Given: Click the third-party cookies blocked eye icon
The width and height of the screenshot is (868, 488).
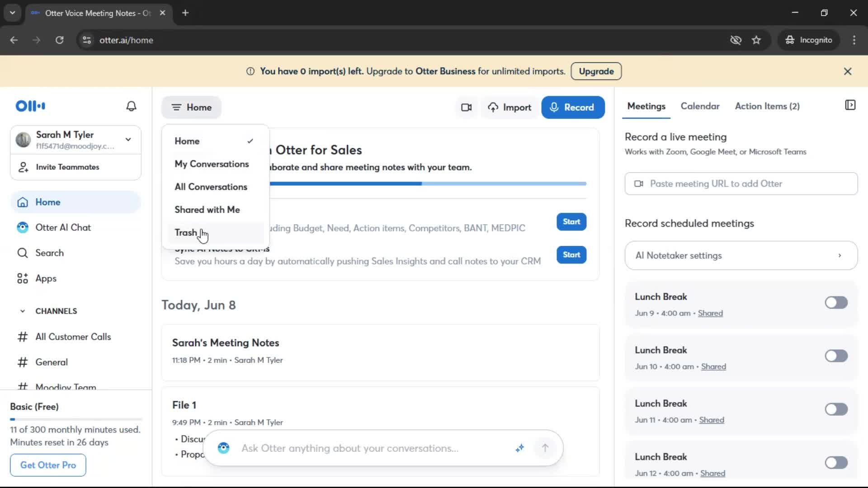Looking at the screenshot, I should [x=736, y=40].
